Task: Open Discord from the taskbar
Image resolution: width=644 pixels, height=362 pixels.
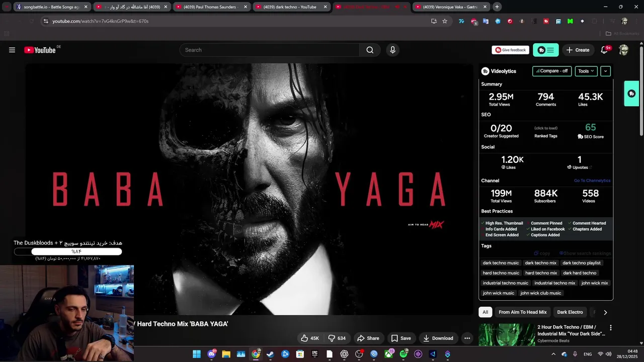Action: pyautogui.click(x=212, y=354)
